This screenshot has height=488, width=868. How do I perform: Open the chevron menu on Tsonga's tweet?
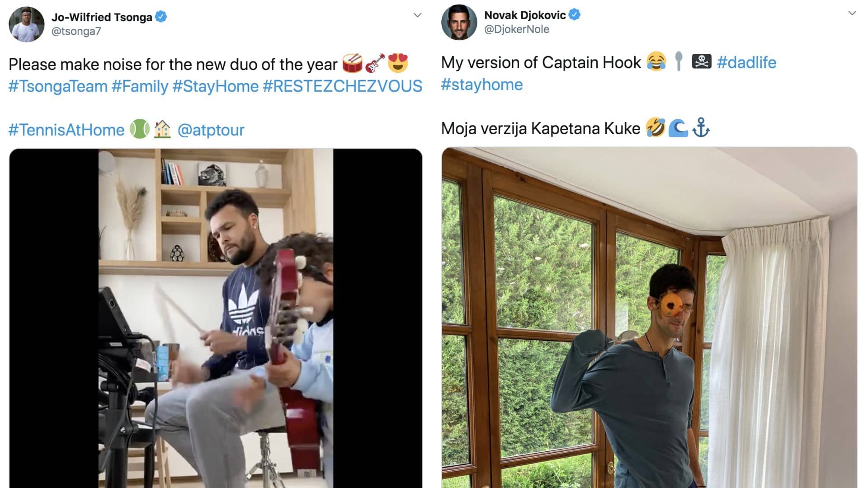click(418, 15)
